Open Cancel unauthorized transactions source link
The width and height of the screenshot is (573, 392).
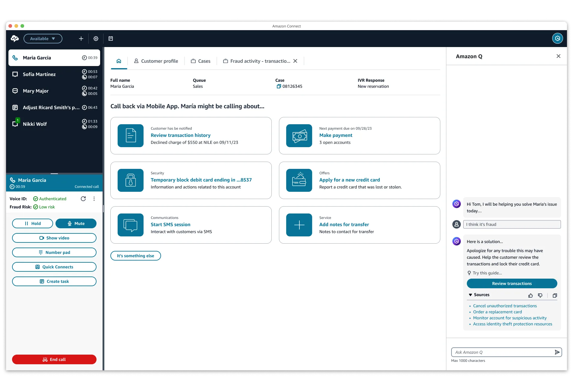click(505, 306)
